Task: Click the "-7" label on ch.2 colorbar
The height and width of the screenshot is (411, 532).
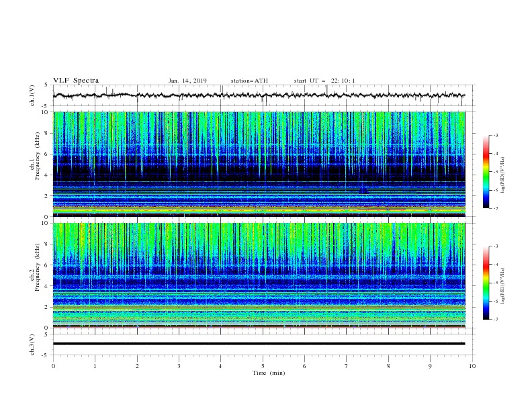Action: click(495, 319)
